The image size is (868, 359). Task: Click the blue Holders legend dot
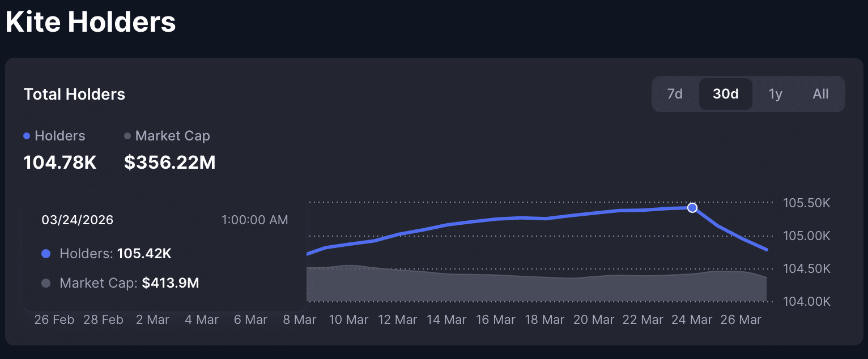(27, 136)
